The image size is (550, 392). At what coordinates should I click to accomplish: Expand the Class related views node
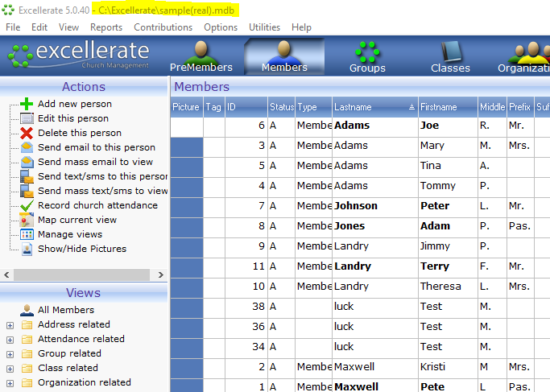coord(10,369)
